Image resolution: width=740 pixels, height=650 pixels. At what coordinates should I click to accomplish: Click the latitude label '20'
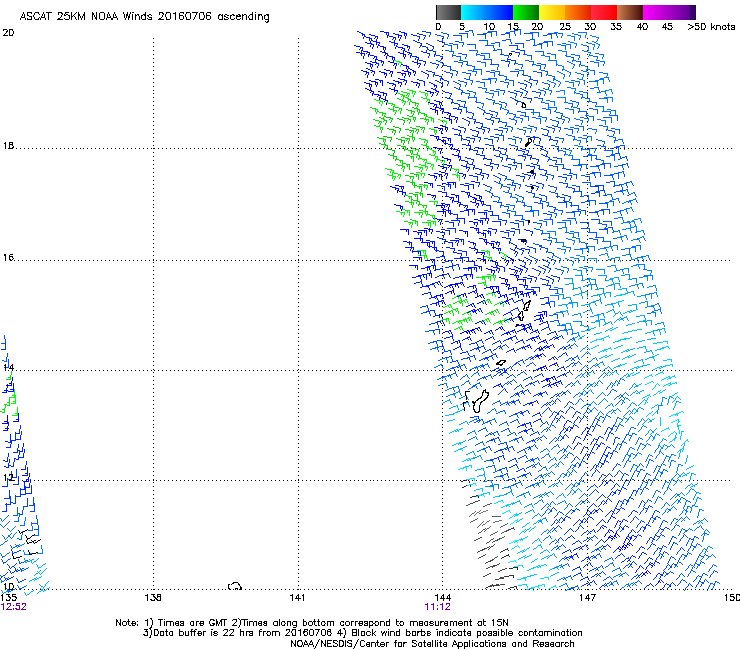(8, 33)
